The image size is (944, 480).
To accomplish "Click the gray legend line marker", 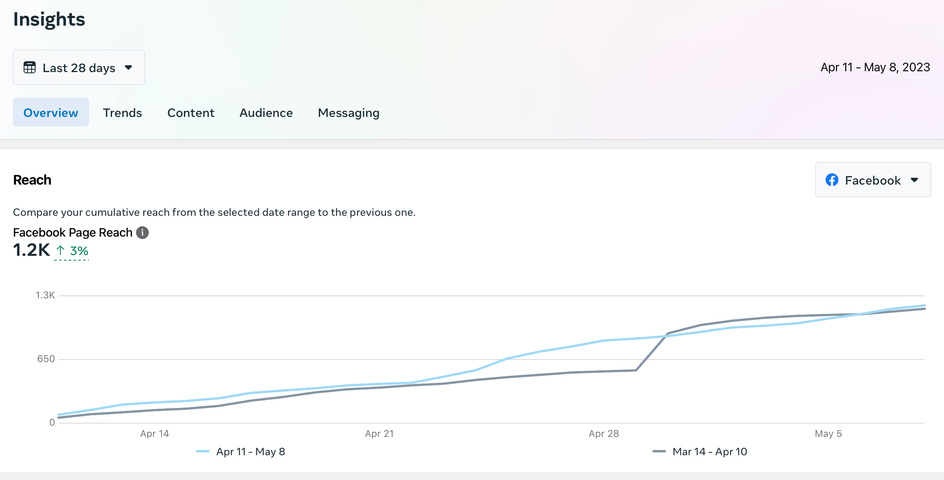I will pos(659,452).
